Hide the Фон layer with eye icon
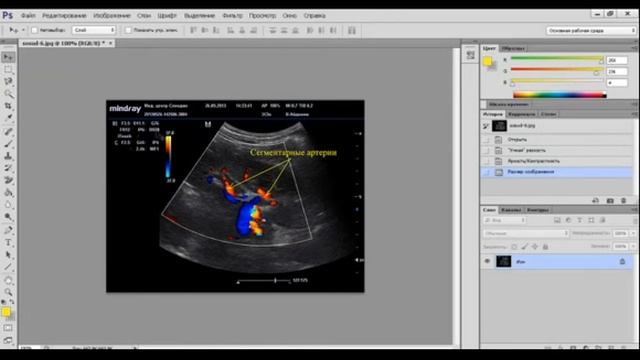 (487, 261)
